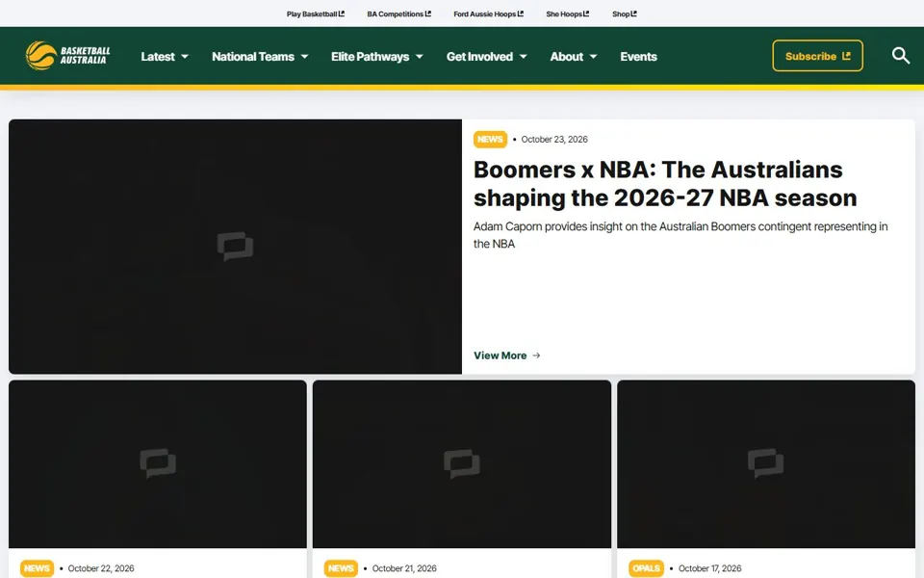
Task: Open the October 17 Opals article thumbnail
Action: 766,464
